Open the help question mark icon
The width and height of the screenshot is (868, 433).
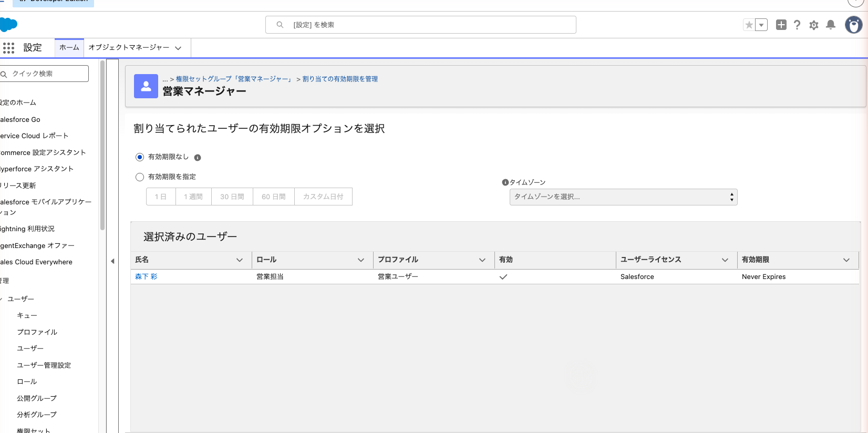click(x=797, y=25)
